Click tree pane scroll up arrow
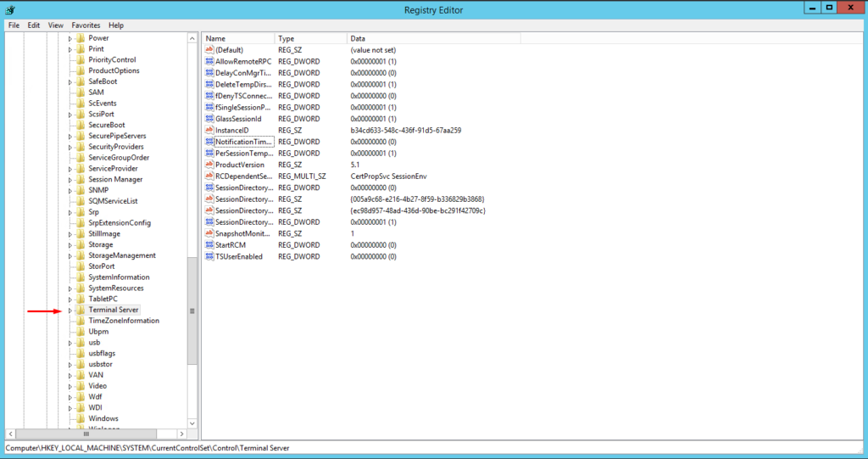This screenshot has height=459, width=868. point(192,38)
